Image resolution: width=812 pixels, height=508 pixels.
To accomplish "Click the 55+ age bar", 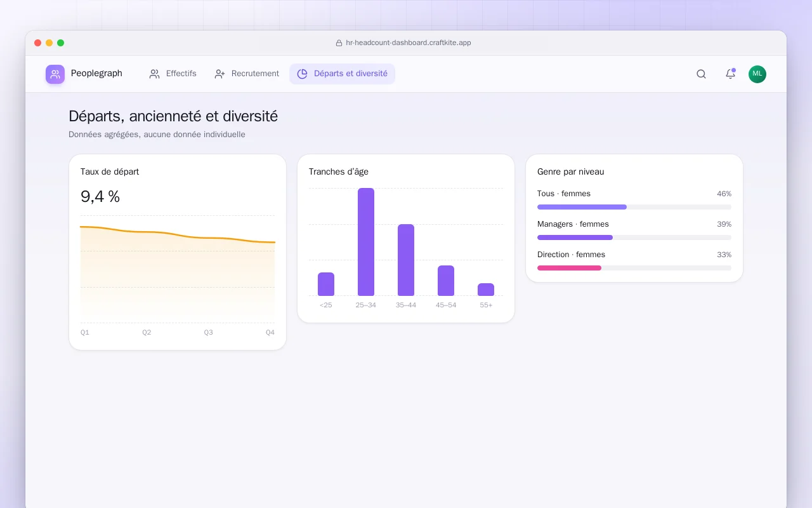I will click(486, 290).
